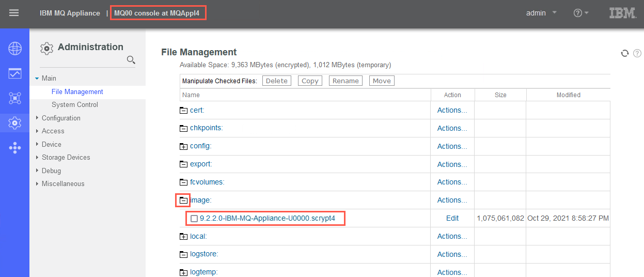Click the search magnifier in Administration panel

point(131,60)
